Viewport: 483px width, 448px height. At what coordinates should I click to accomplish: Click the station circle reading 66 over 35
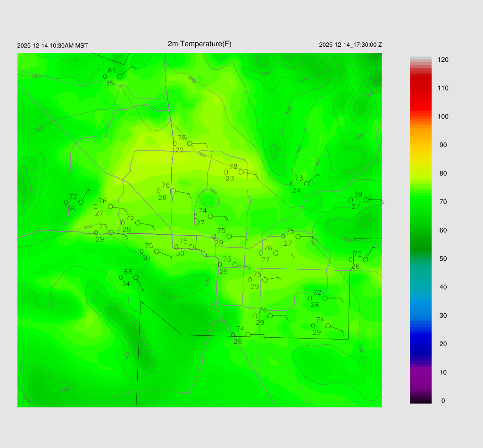coord(120,76)
